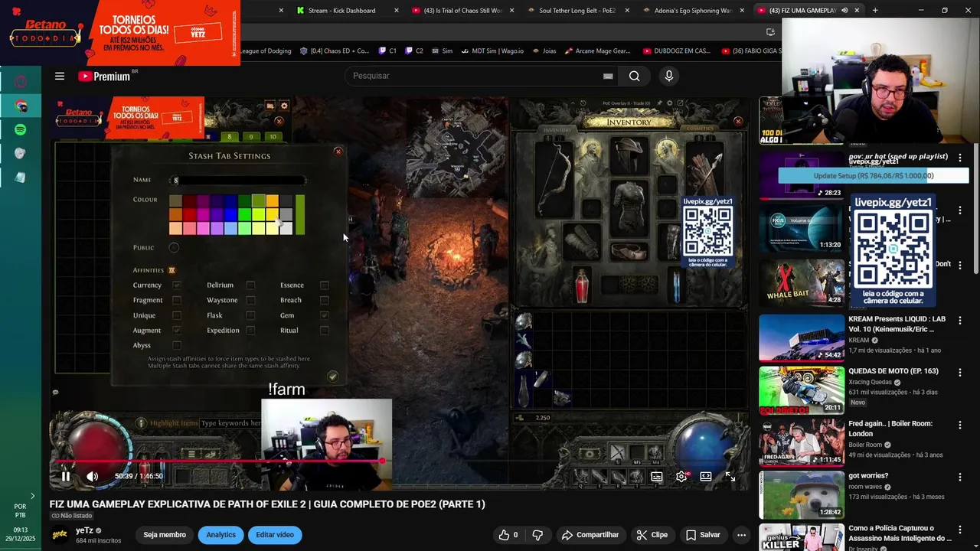Open options menu for KREAM Presents LIQUID video
The height and width of the screenshot is (551, 980).
960,320
